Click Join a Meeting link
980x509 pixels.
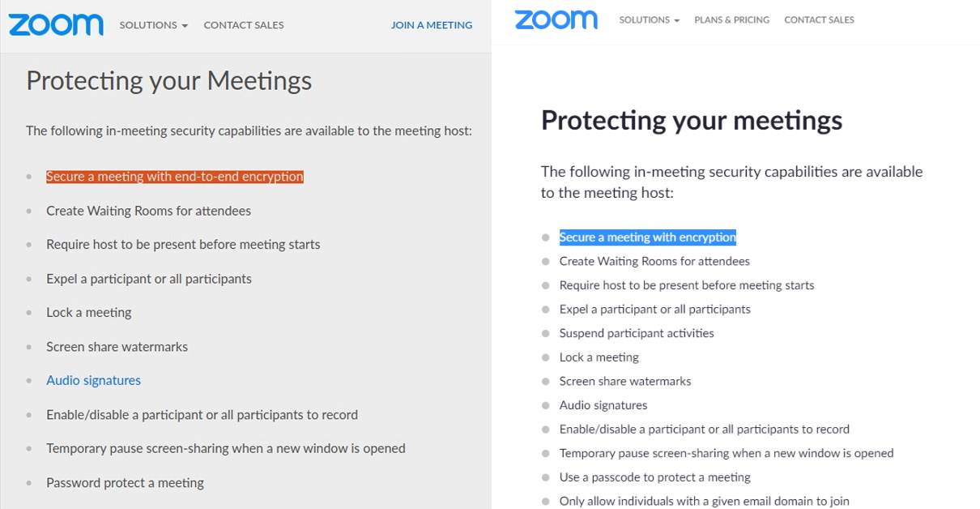(x=432, y=25)
